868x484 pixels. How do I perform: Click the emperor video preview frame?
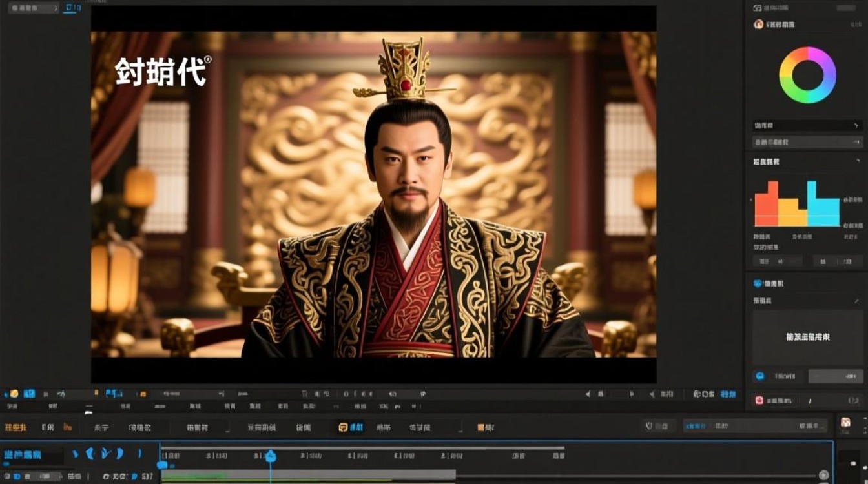(373, 194)
